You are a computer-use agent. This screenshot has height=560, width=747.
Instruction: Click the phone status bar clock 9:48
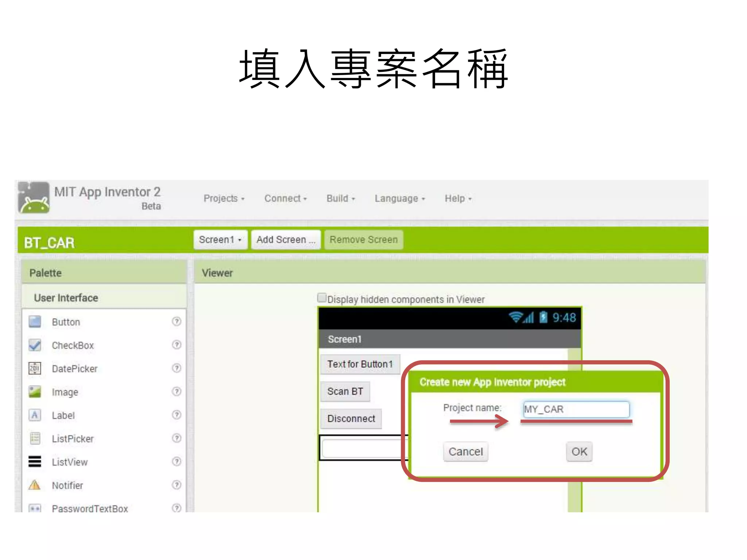click(x=564, y=318)
